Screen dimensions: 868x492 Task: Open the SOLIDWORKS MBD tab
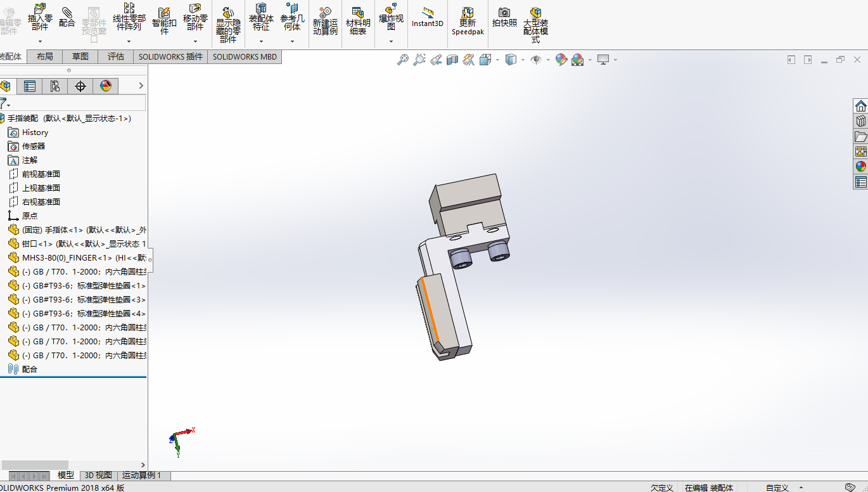245,56
